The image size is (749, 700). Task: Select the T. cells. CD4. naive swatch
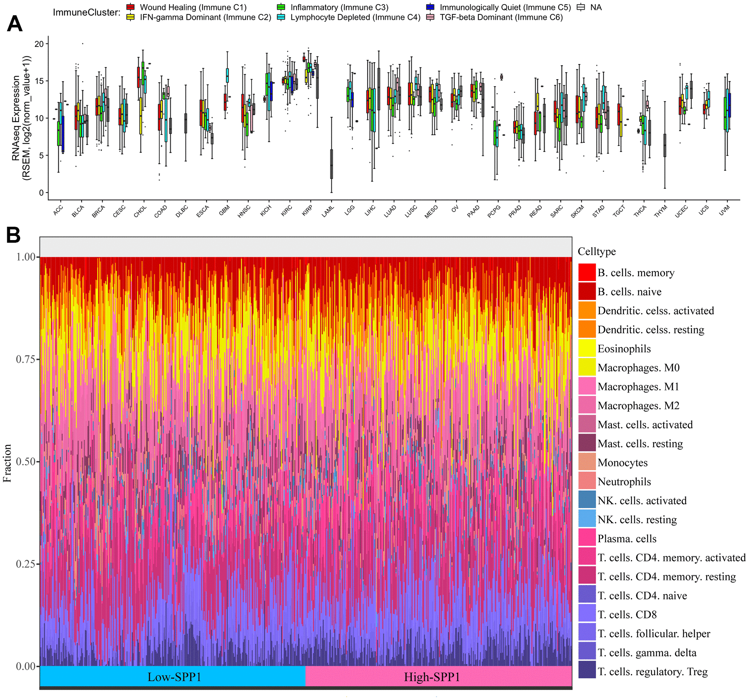point(587,595)
